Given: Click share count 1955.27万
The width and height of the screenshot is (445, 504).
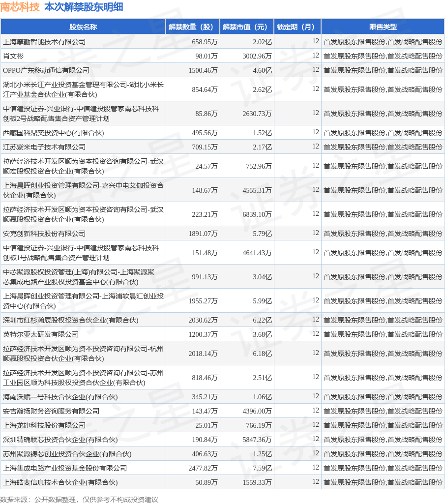Looking at the screenshot, I should pos(203,301).
